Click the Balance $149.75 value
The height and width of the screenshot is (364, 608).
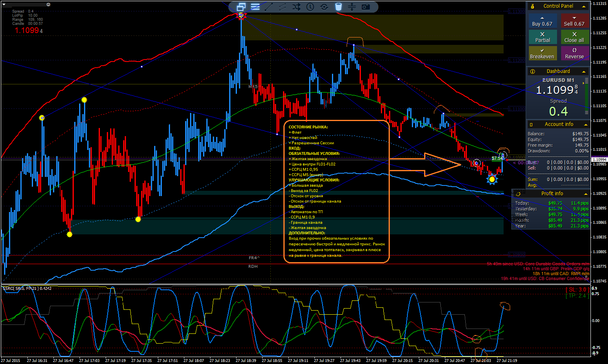pos(580,134)
